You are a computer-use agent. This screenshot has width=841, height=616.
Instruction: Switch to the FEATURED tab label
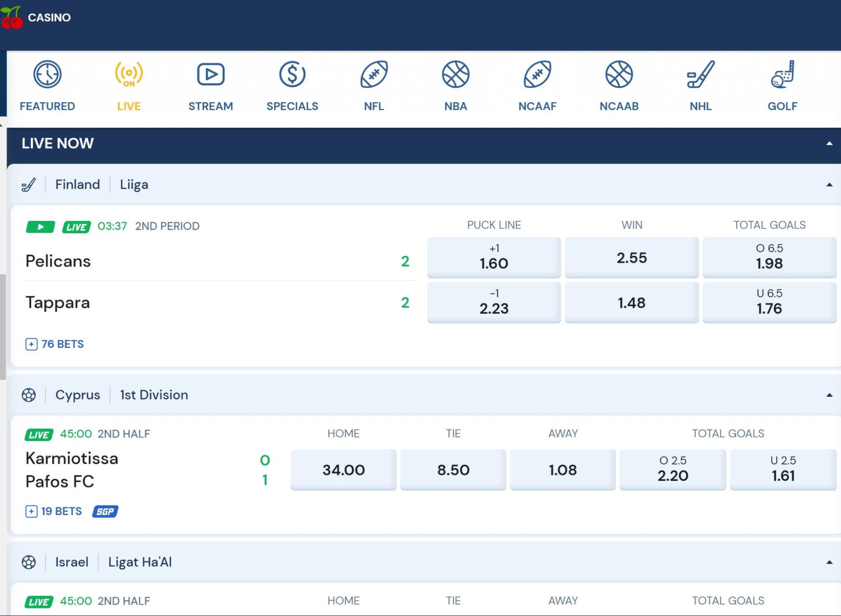tap(47, 106)
